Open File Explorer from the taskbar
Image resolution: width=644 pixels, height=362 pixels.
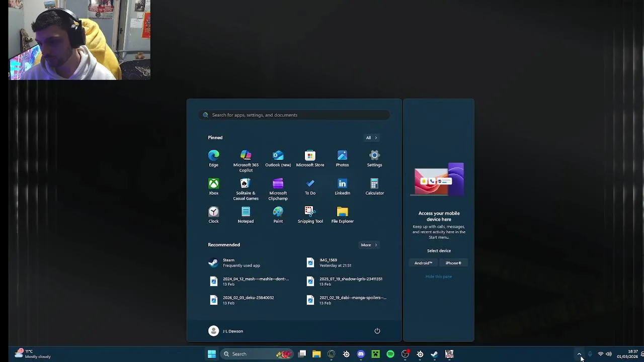coord(316,354)
